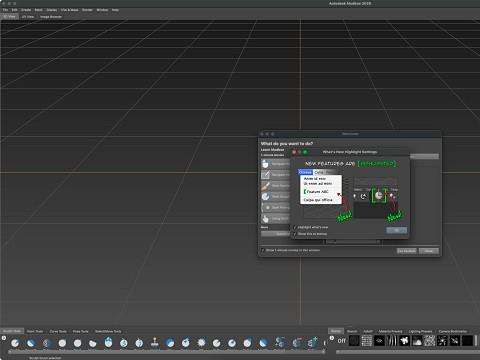
Task: Switch to the Select/Move Tools tab
Action: [108, 331]
